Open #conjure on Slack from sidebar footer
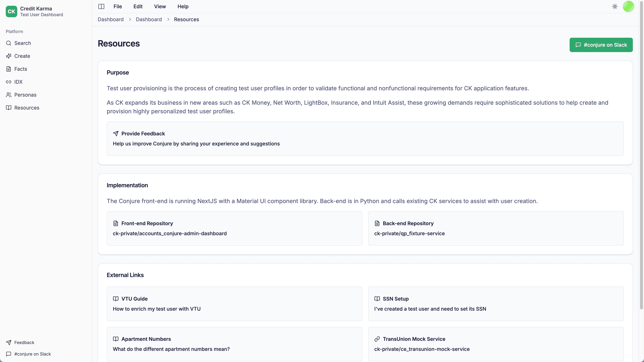The height and width of the screenshot is (362, 644). (x=32, y=354)
